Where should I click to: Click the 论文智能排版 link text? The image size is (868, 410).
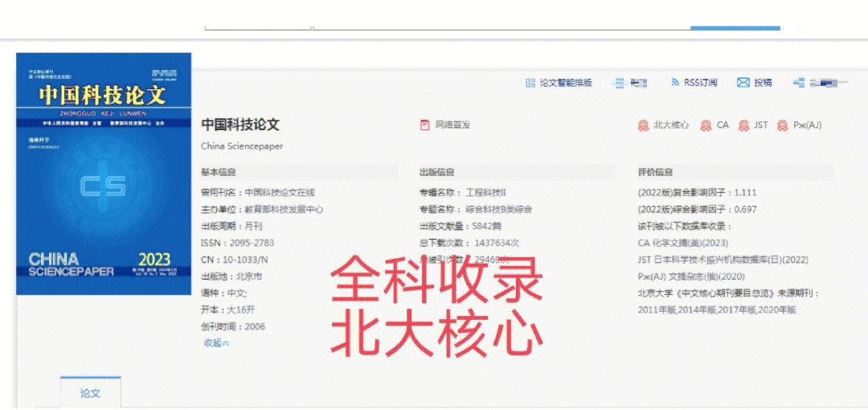tap(566, 83)
